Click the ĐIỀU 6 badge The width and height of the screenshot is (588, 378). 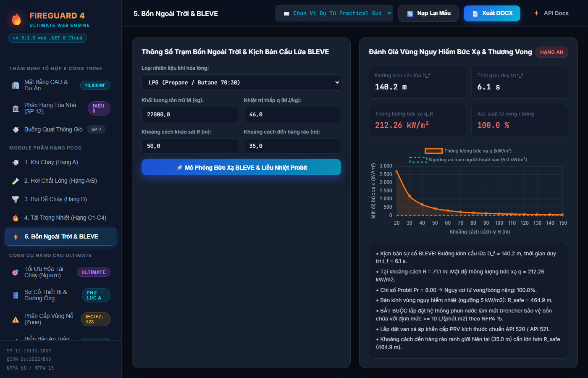(x=99, y=108)
